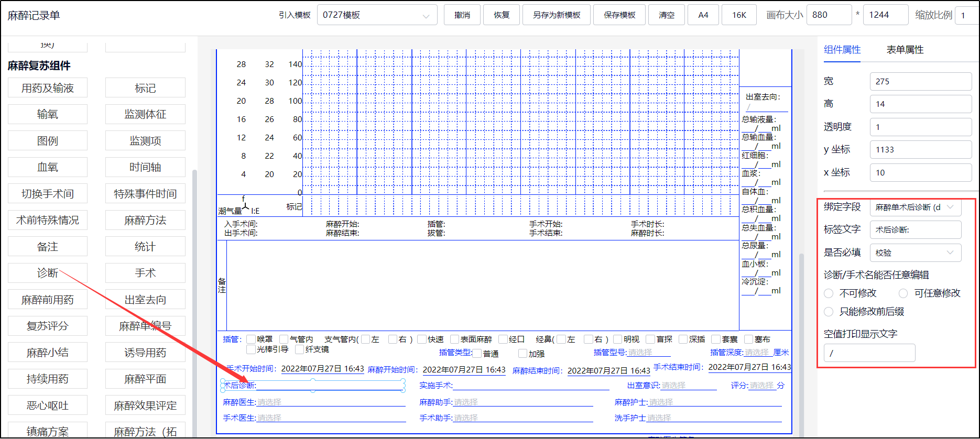Select the 术后诊断 field on the canvas

(x=313, y=386)
